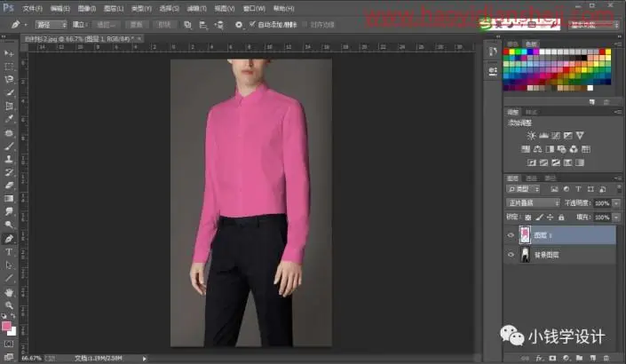Viewport: 626px width, 364px height.
Task: Select the Path Selection tool
Action: point(9,265)
